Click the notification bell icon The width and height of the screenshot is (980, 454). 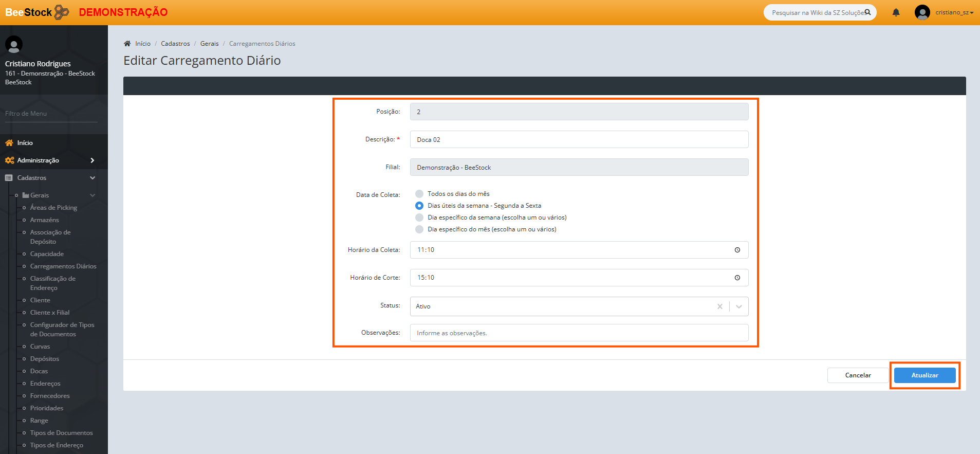896,12
